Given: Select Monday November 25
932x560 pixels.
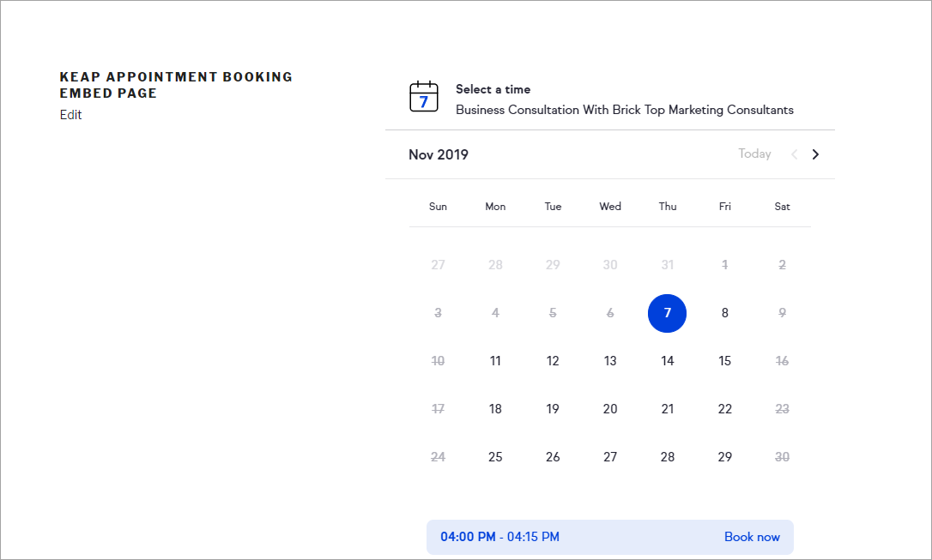Looking at the screenshot, I should 495,457.
